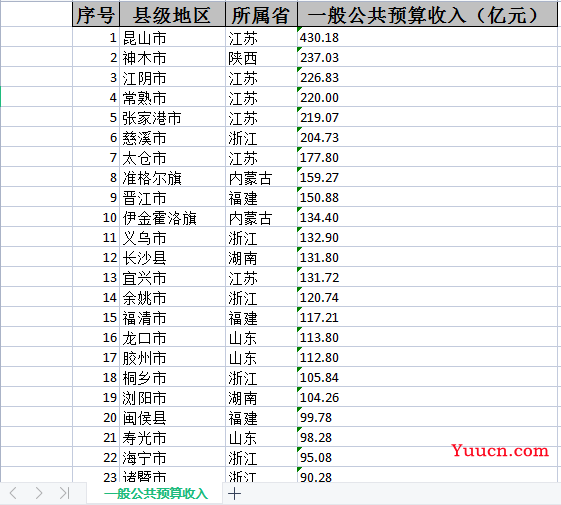The height and width of the screenshot is (505, 561).
Task: Click the cell containing 神木市
Action: point(172,57)
